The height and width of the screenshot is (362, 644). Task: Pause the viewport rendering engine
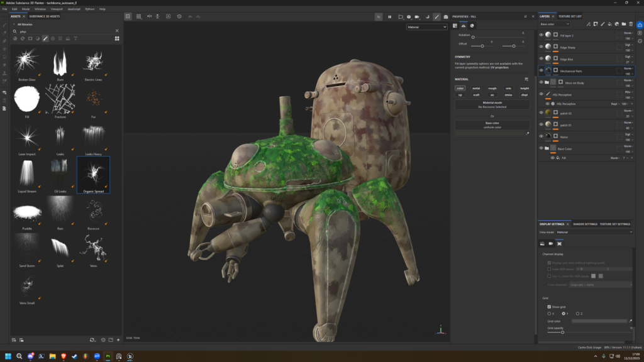[x=389, y=16]
